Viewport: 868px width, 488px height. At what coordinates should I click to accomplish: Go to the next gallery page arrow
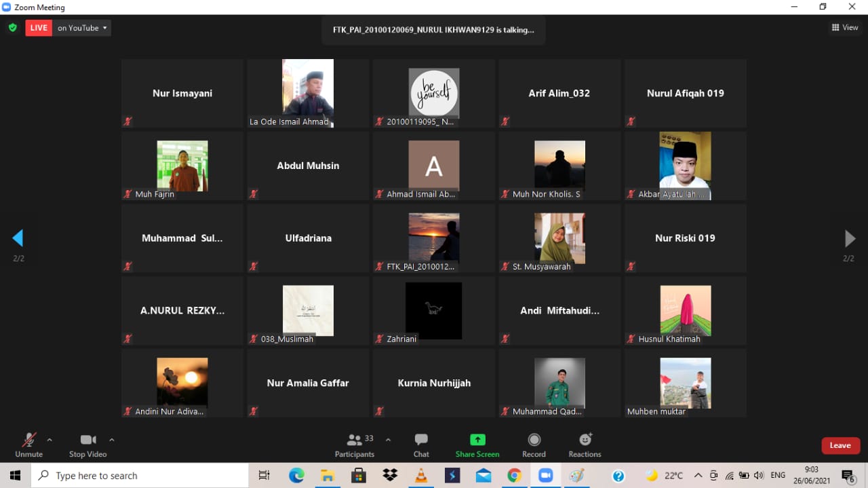(x=849, y=238)
